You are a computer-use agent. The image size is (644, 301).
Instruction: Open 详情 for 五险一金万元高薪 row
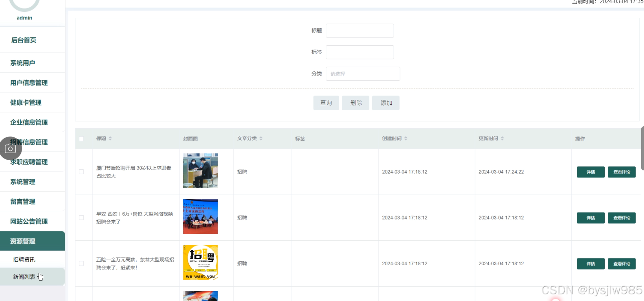pos(591,264)
